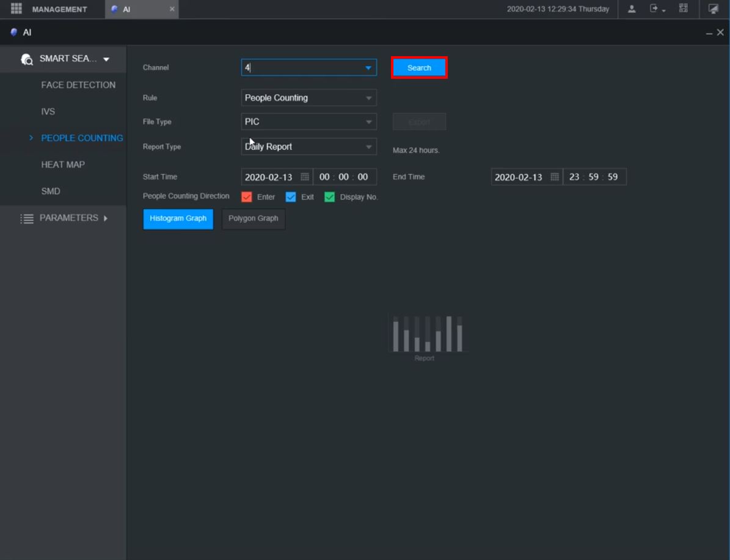Disable the Display No. checkbox

tap(329, 197)
